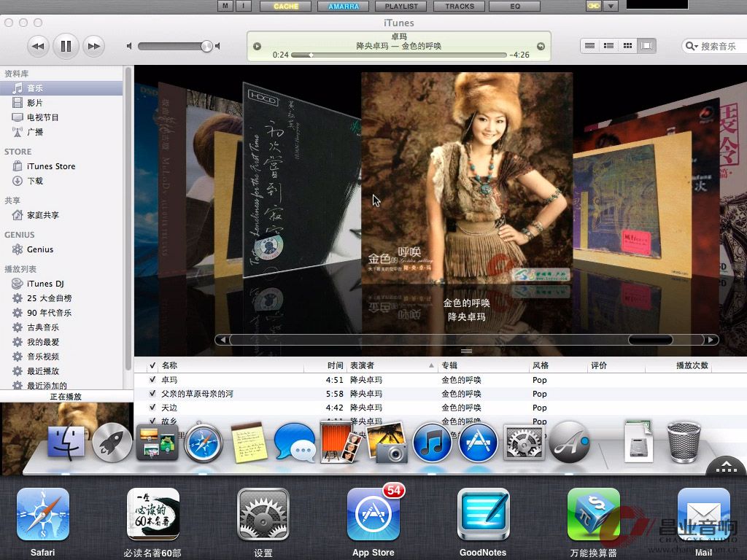Skip to the previous track
The image size is (747, 560).
(x=38, y=46)
